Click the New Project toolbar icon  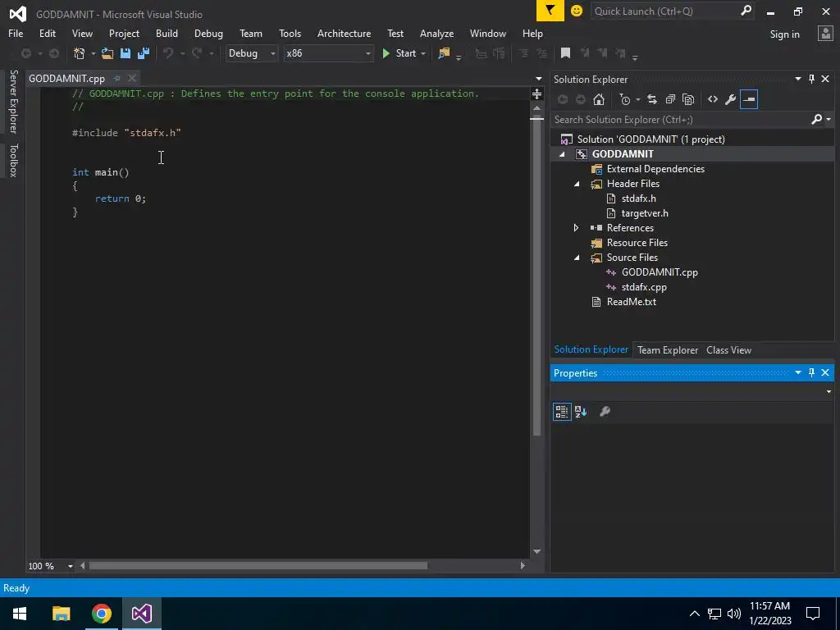(80, 53)
